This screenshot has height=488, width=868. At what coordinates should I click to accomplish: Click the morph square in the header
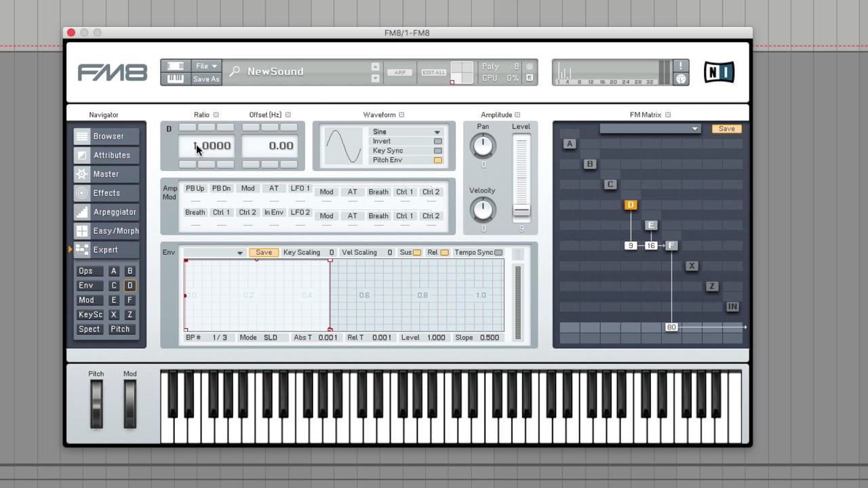click(462, 73)
